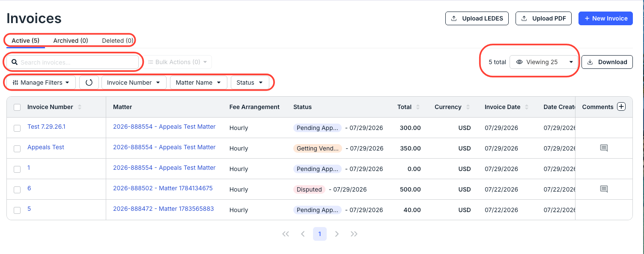
Task: Open matter 2026-888472 - Matter 1783565883
Action: pos(164,209)
